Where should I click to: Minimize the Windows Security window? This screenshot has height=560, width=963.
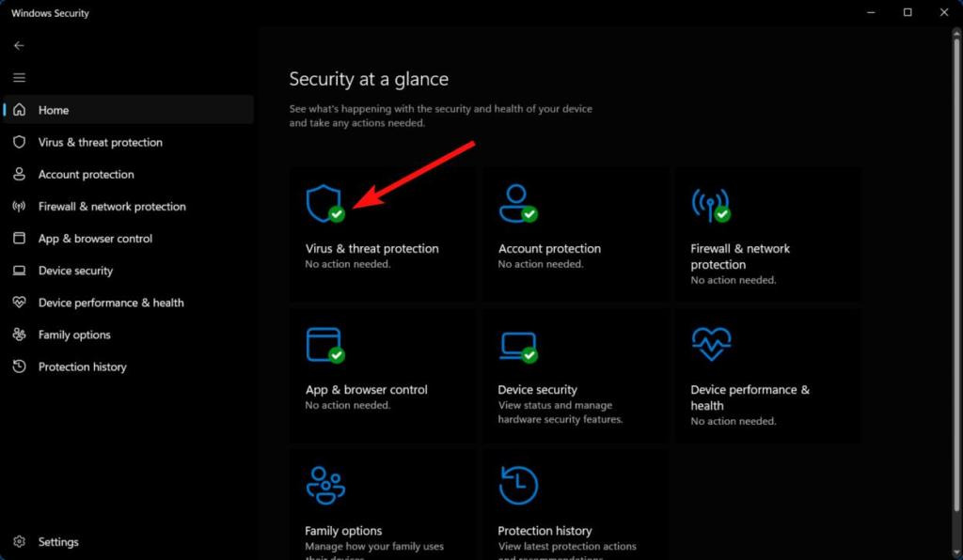(x=871, y=12)
